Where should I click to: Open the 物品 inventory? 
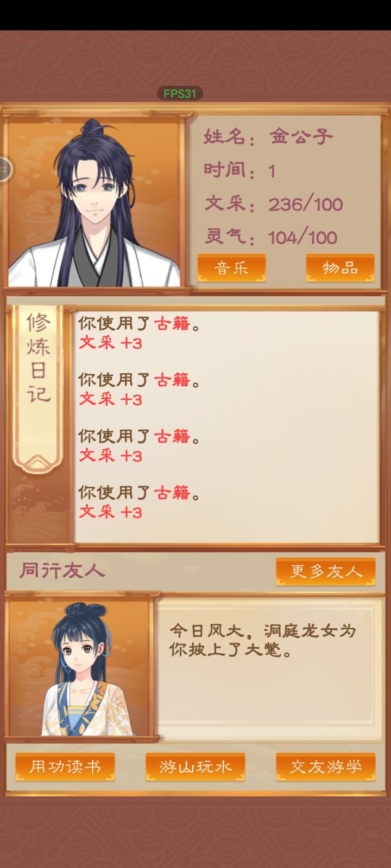point(340,268)
